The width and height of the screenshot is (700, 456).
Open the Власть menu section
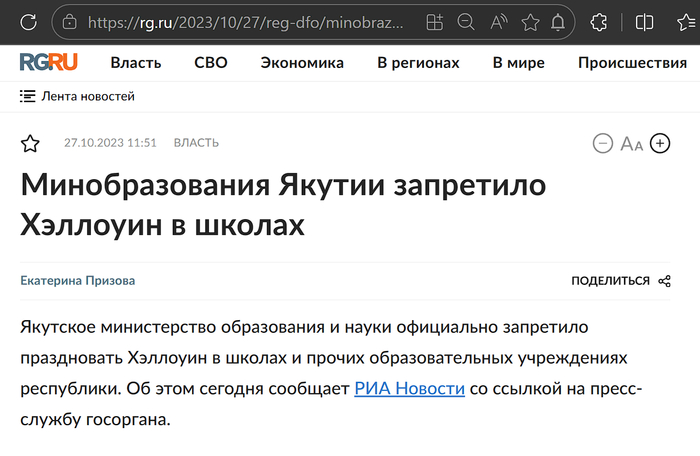tap(135, 63)
